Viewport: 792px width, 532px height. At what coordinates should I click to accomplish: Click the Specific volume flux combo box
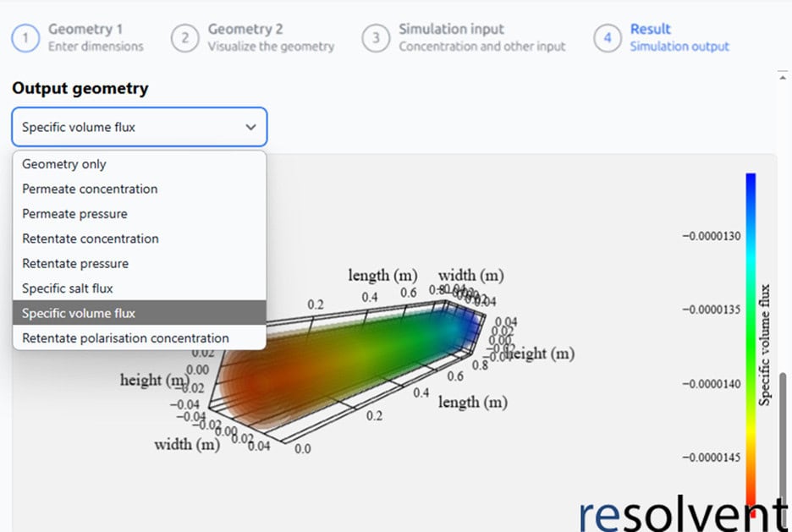coord(127,127)
